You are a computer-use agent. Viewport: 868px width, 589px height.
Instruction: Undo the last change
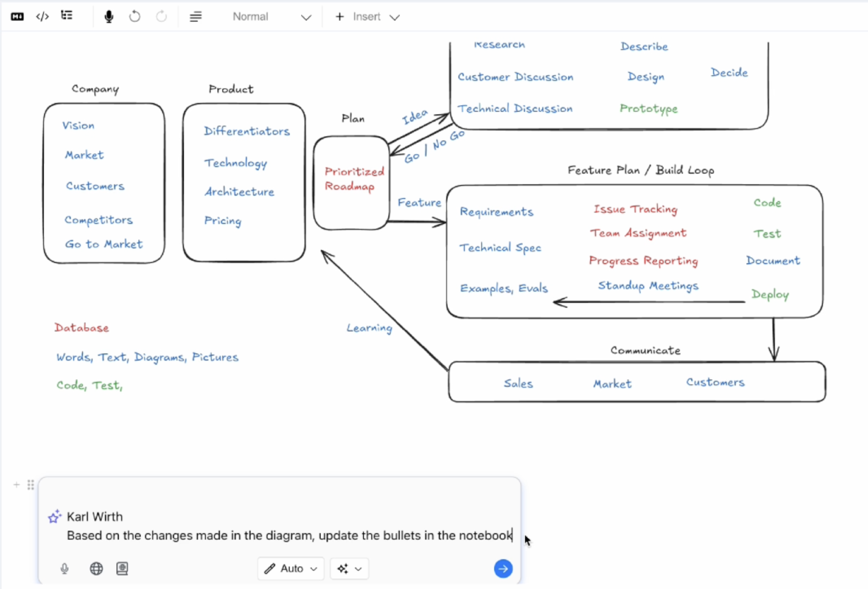point(135,17)
